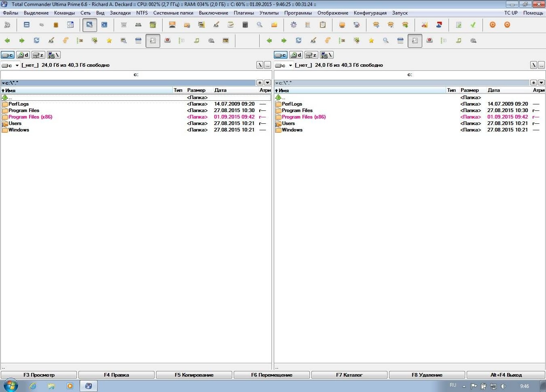Click the magnifier icon in right panel toolbar
Image resolution: width=546 pixels, height=392 pixels.
[x=386, y=40]
